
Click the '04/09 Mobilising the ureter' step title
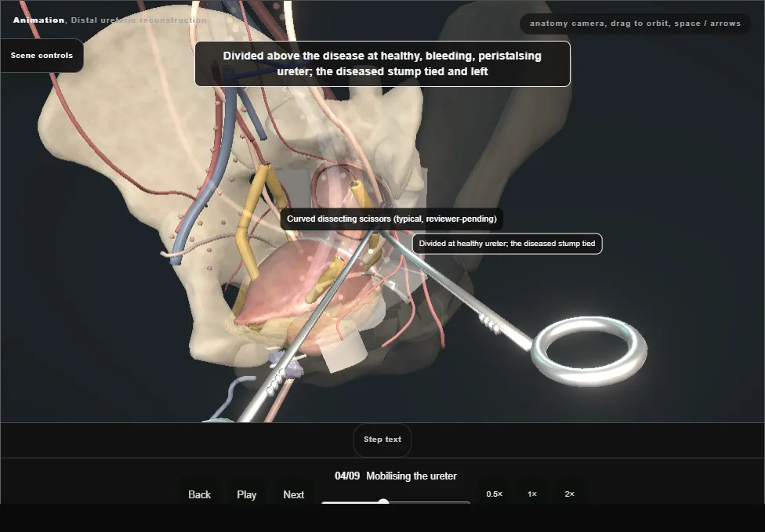[x=396, y=476]
